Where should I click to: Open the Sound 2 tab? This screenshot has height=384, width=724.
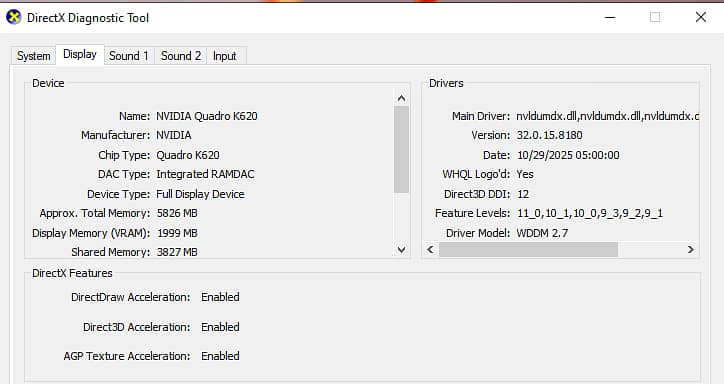[181, 56]
